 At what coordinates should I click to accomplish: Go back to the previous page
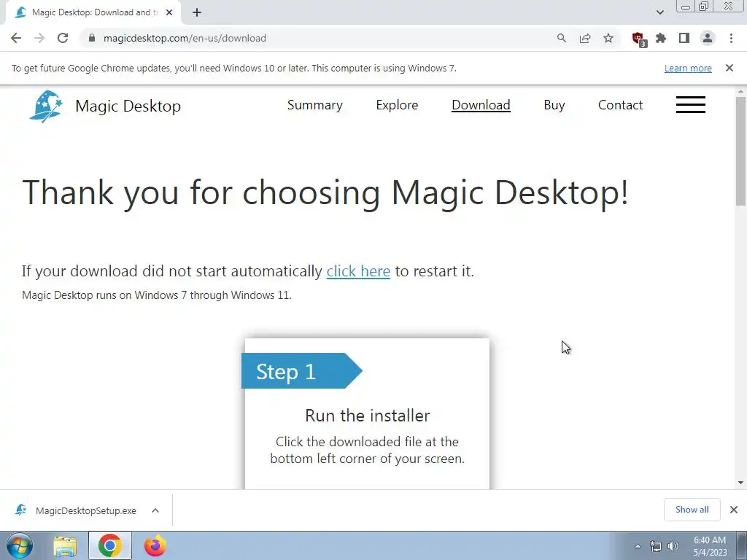pyautogui.click(x=16, y=38)
